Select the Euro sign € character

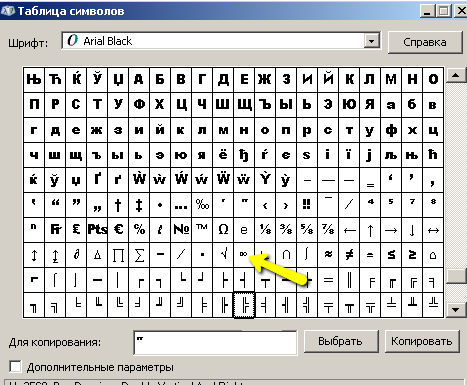click(x=118, y=230)
